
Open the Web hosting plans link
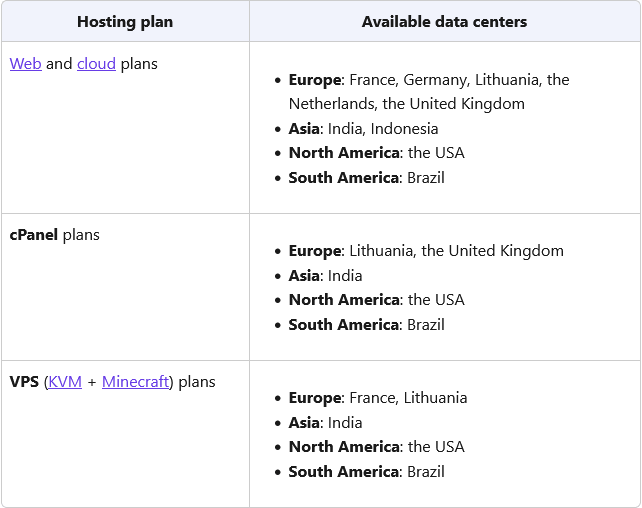(25, 64)
